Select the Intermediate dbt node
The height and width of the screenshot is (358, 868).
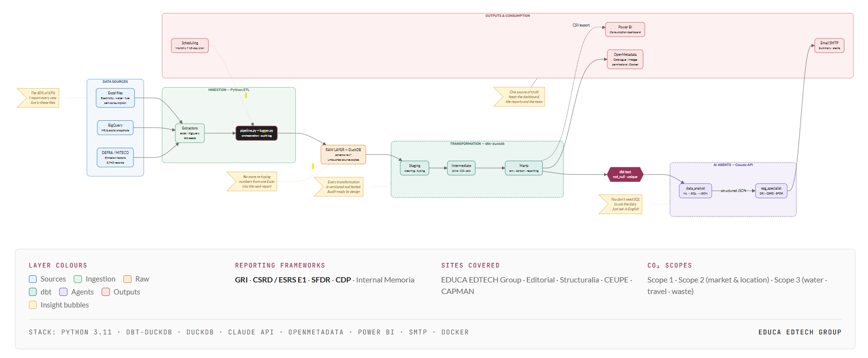[x=461, y=168]
